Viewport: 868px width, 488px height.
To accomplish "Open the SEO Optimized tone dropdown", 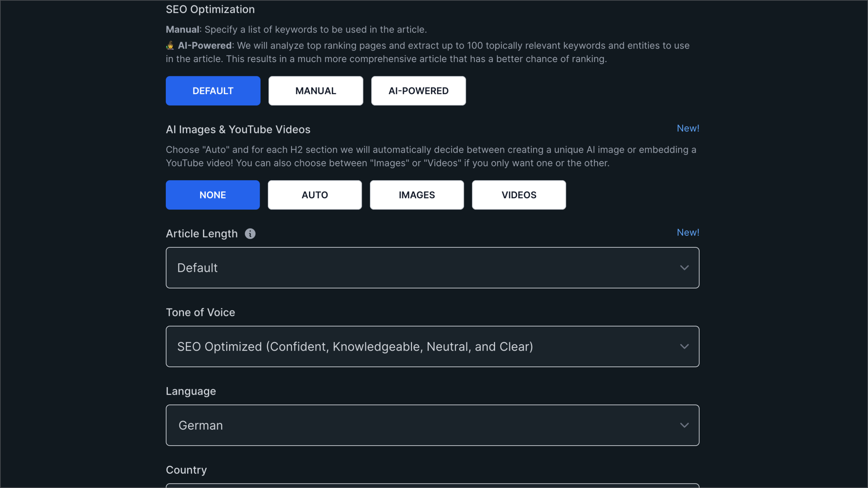I will (432, 346).
